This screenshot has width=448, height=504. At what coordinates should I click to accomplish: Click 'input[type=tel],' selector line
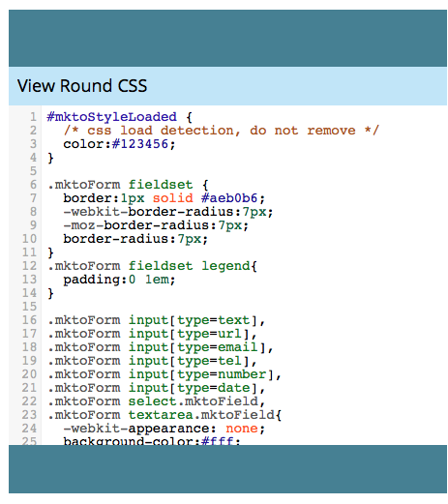tap(152, 361)
